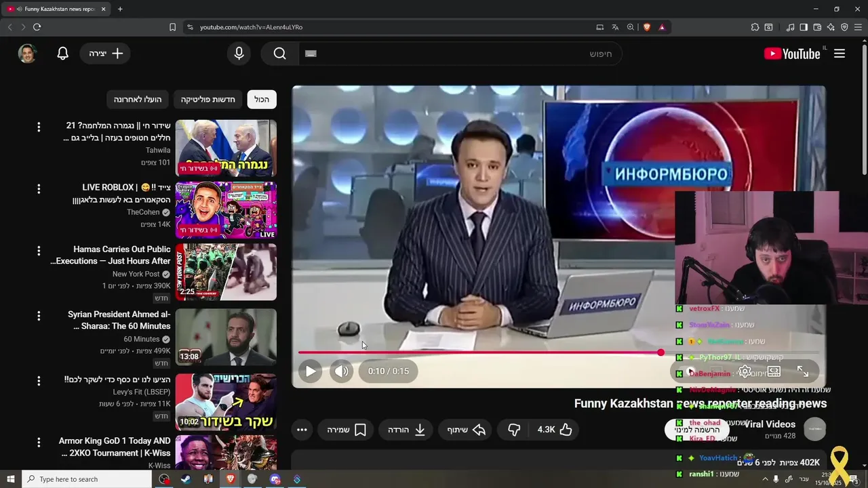This screenshot has height=488, width=868.
Task: Play the video with the play button
Action: click(x=311, y=371)
